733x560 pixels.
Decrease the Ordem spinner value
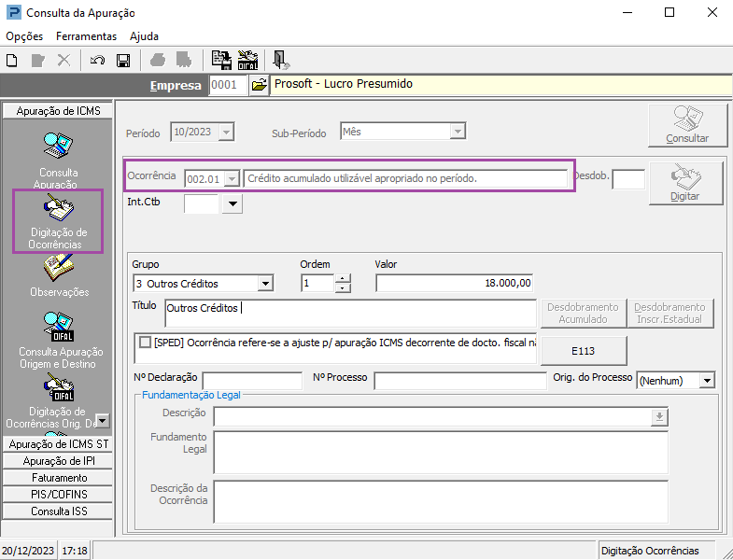click(x=343, y=287)
